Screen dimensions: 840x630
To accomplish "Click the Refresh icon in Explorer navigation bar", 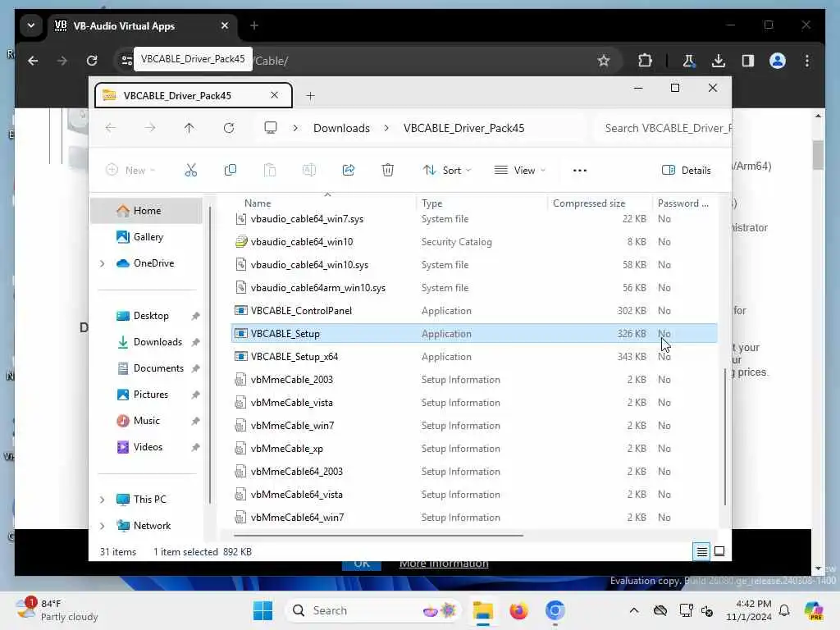I will (229, 128).
